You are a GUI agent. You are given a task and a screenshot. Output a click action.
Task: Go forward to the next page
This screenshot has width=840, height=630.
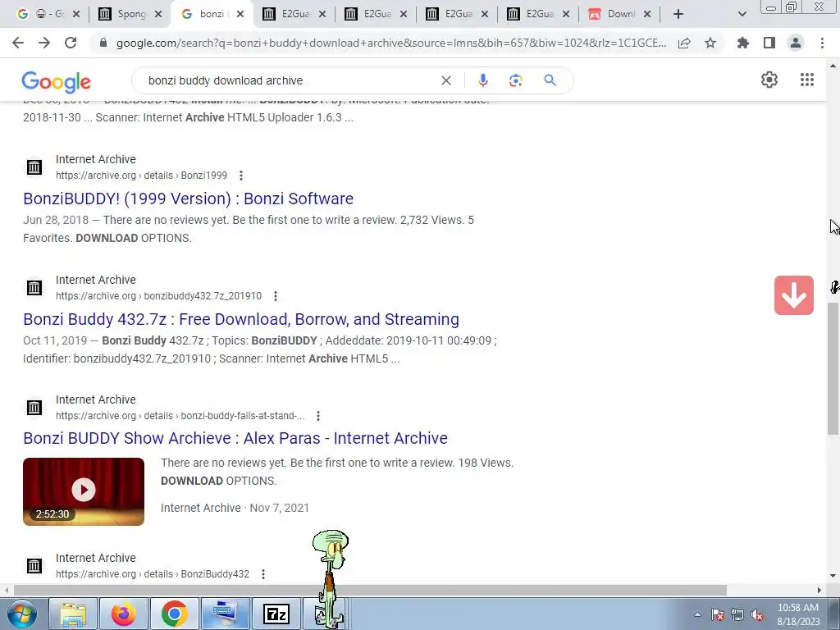click(44, 43)
